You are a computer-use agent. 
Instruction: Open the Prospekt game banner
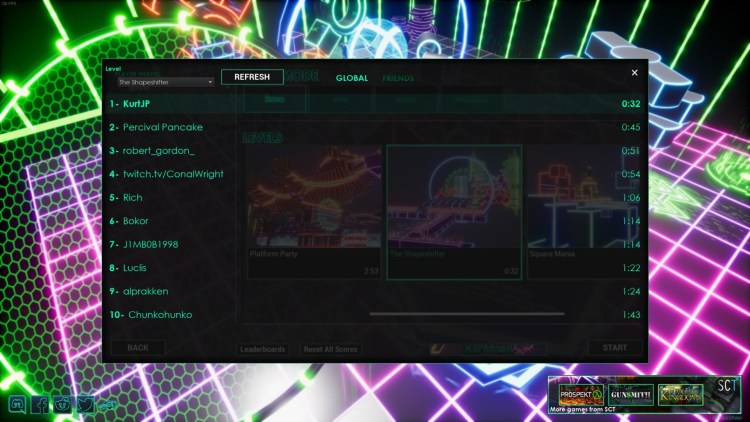coord(580,394)
